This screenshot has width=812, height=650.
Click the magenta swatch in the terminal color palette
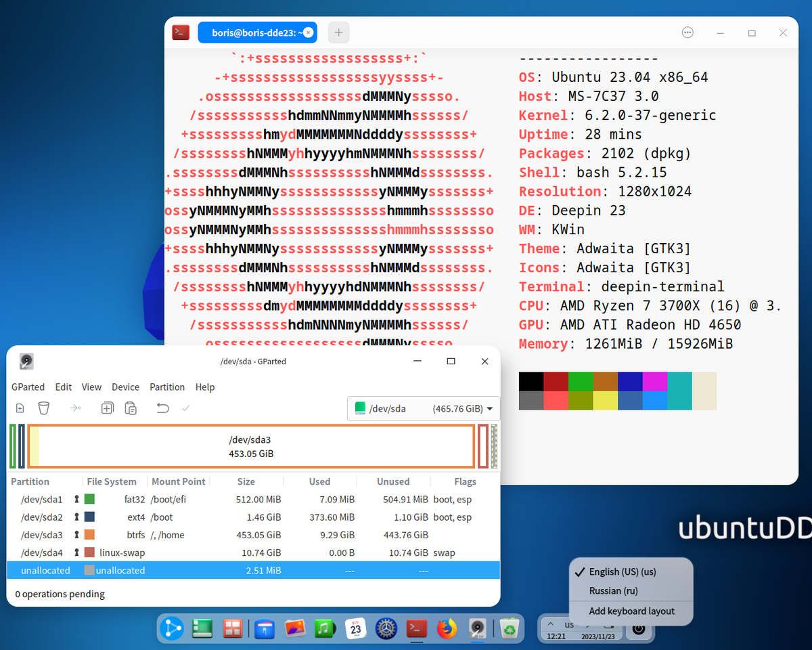(654, 382)
